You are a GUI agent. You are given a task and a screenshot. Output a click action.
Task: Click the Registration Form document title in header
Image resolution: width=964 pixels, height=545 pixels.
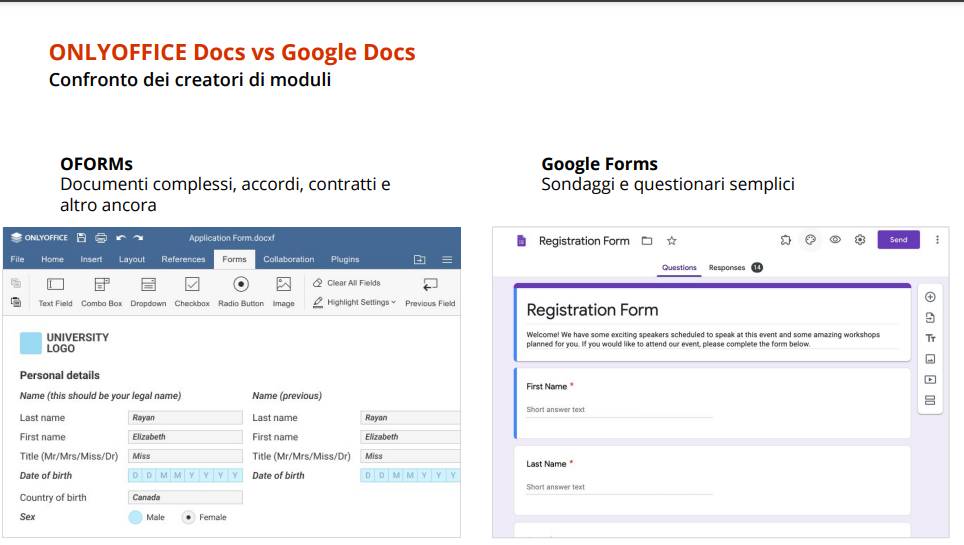pyautogui.click(x=584, y=241)
